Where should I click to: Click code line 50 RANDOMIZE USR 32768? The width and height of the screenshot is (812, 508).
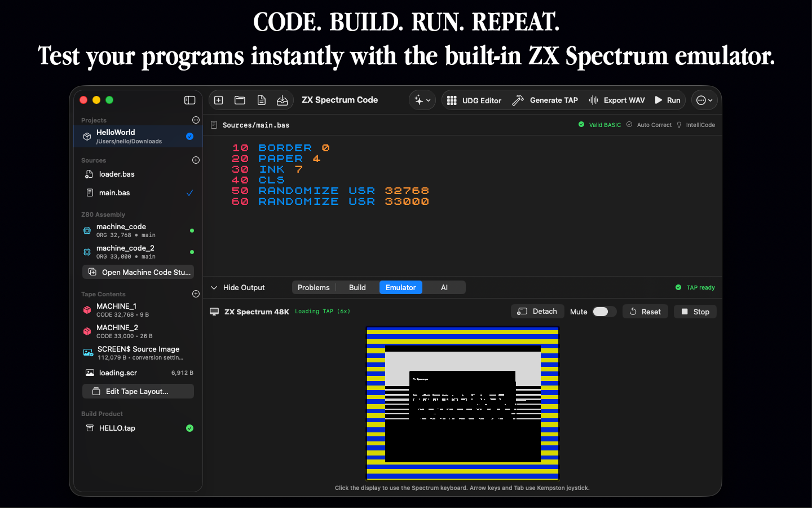(x=330, y=191)
